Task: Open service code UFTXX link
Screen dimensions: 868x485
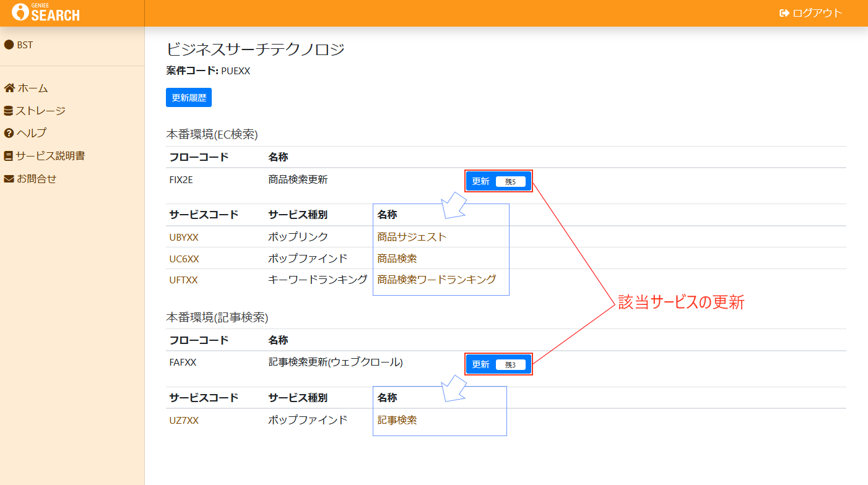Action: click(x=183, y=280)
